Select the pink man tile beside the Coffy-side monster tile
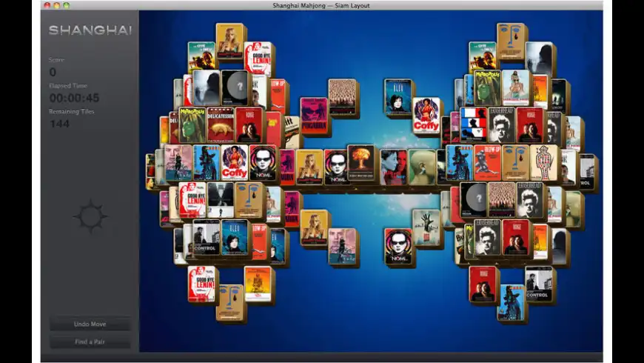Image resolution: width=644 pixels, height=363 pixels. (178, 163)
